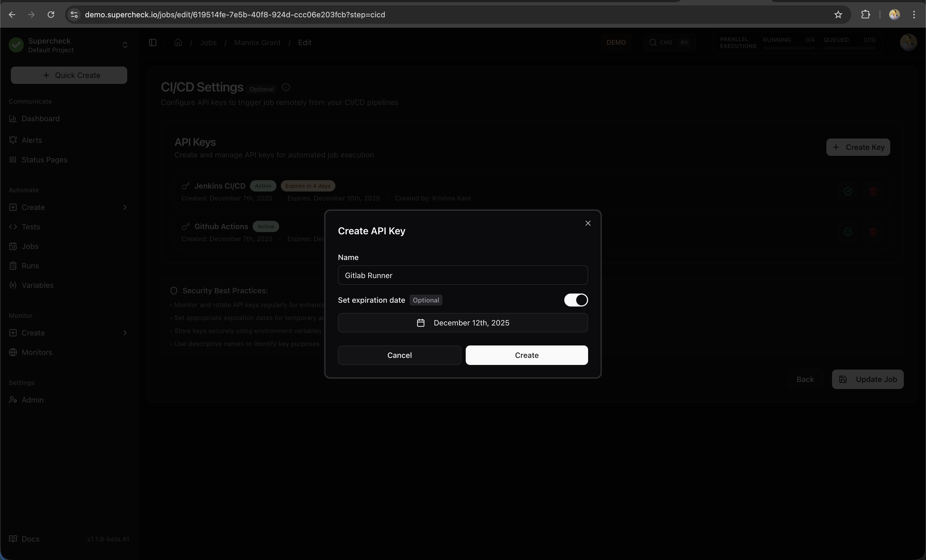The height and width of the screenshot is (560, 926).
Task: Open the user avatar profile menu
Action: click(x=909, y=42)
